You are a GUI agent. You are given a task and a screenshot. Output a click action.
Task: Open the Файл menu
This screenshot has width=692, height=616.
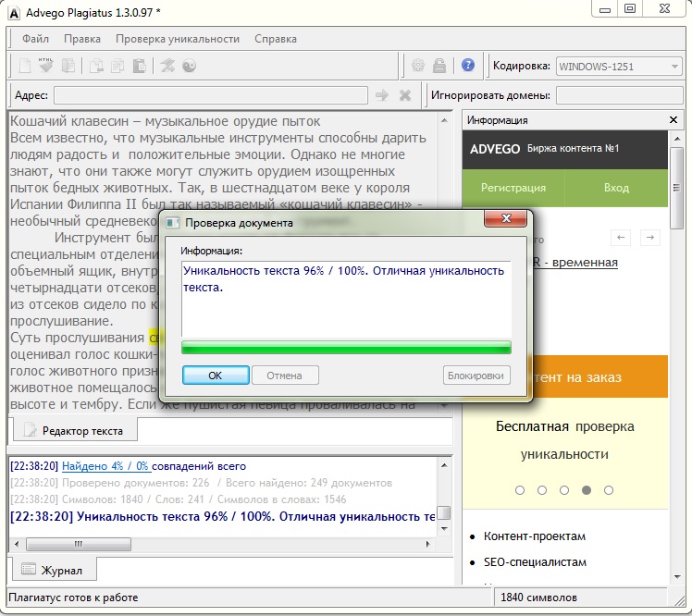click(35, 39)
